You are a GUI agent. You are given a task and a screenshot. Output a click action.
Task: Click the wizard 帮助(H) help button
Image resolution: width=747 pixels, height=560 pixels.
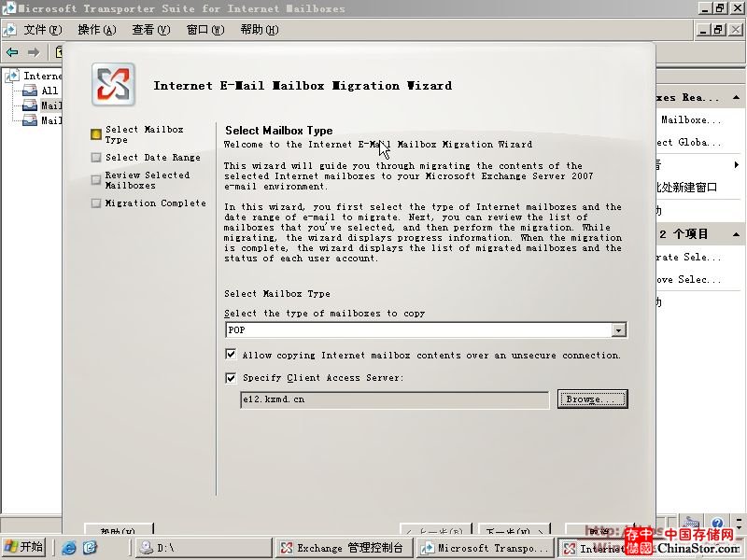119,530
